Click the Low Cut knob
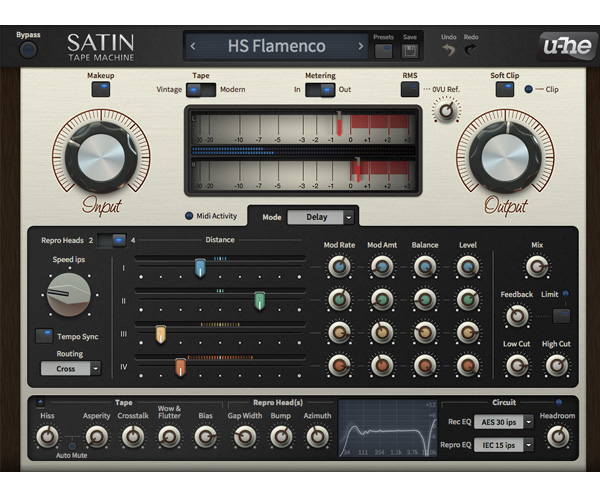The width and height of the screenshot is (600, 500). 517,365
